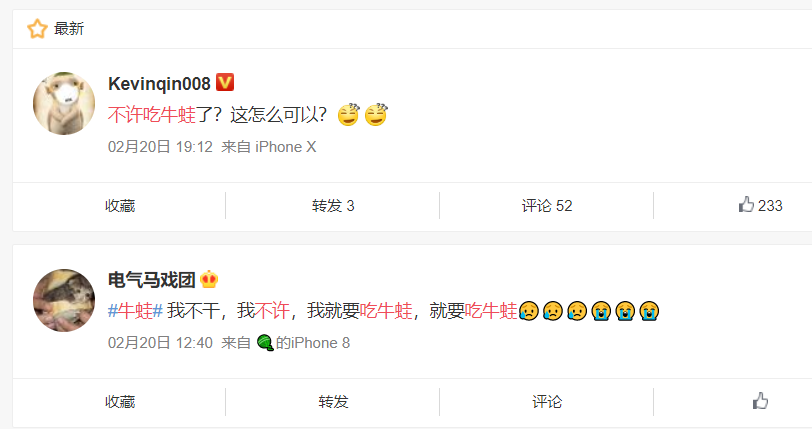This screenshot has height=429, width=812.
Task: Click the crown membership badge icon
Action: [209, 280]
